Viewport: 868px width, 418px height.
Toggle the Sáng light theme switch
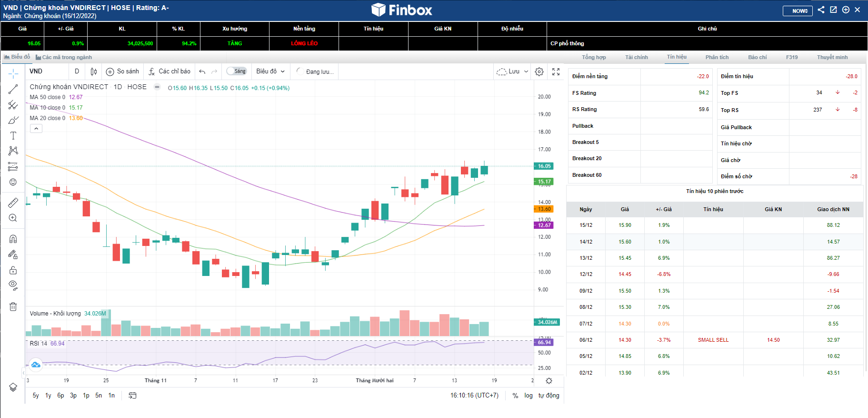tap(236, 71)
